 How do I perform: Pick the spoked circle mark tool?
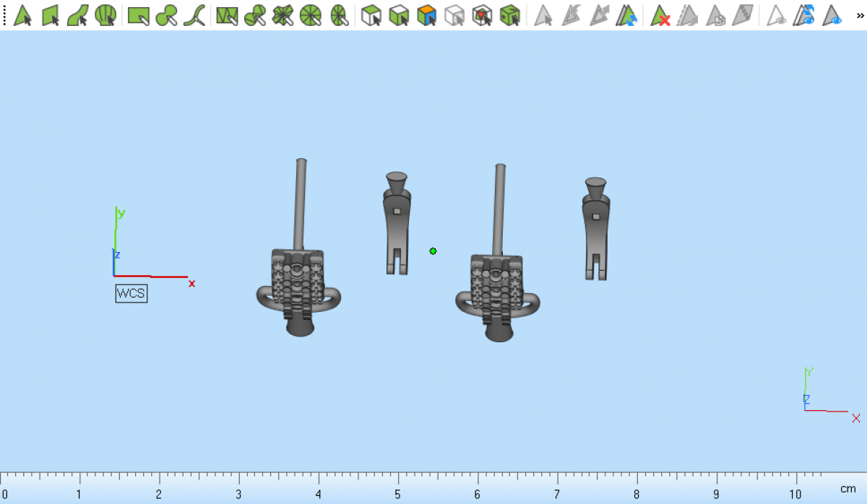(x=310, y=15)
